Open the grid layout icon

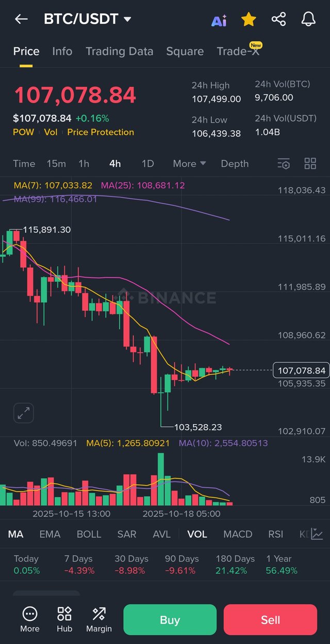310,164
